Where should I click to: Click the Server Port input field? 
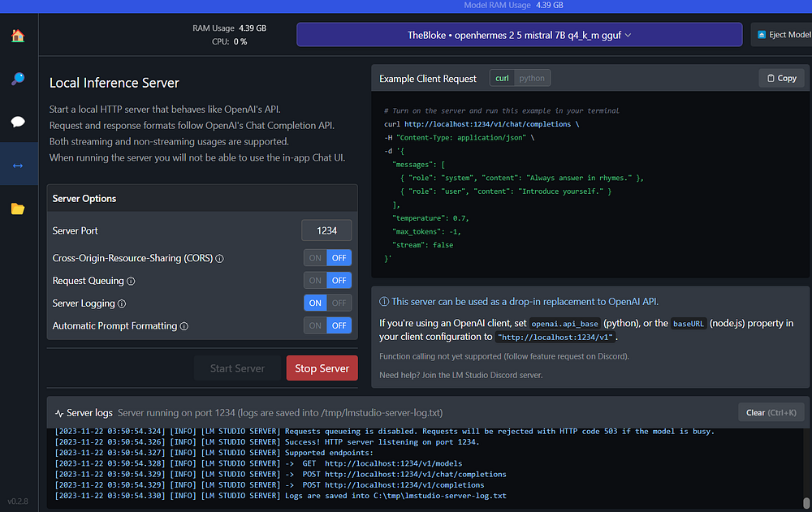coord(326,230)
